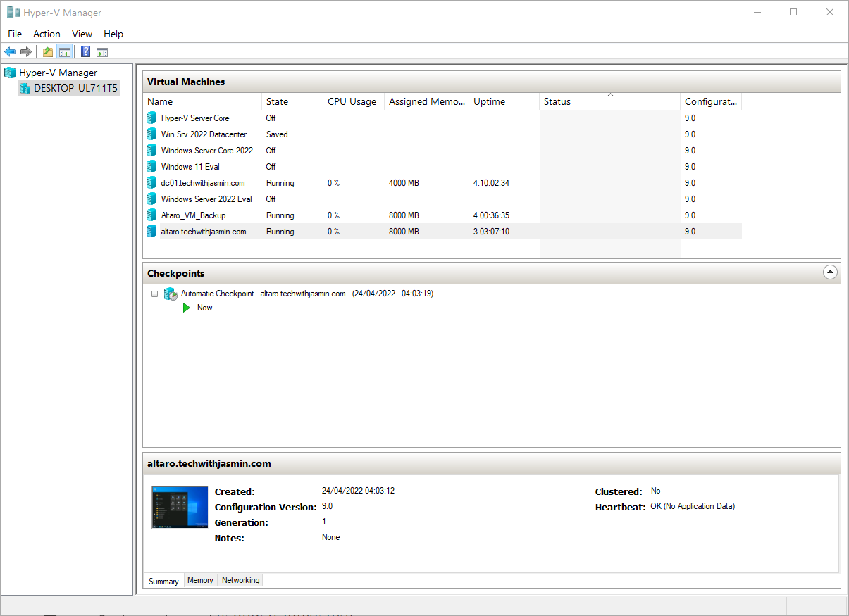Image resolution: width=849 pixels, height=616 pixels.
Task: Select the Windows Server 2022 Eval VM name
Action: tap(206, 199)
